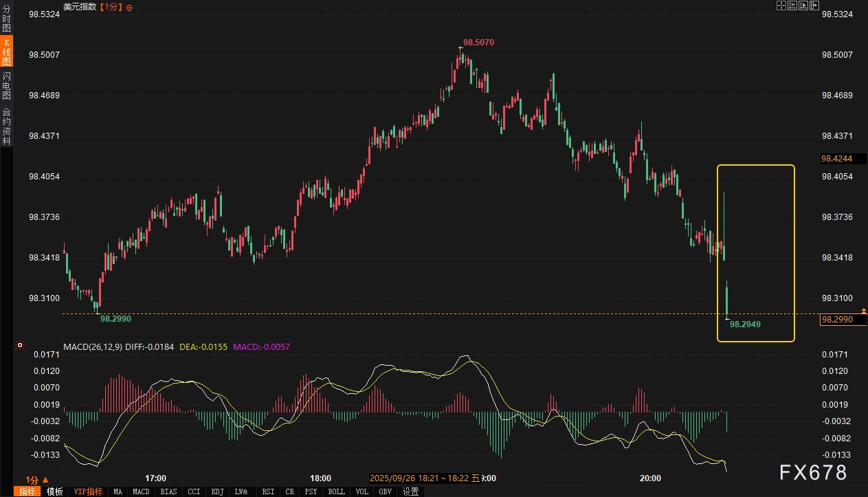This screenshot has width=868, height=497.
Task: Open 设置 settings in indicator bar
Action: click(411, 492)
